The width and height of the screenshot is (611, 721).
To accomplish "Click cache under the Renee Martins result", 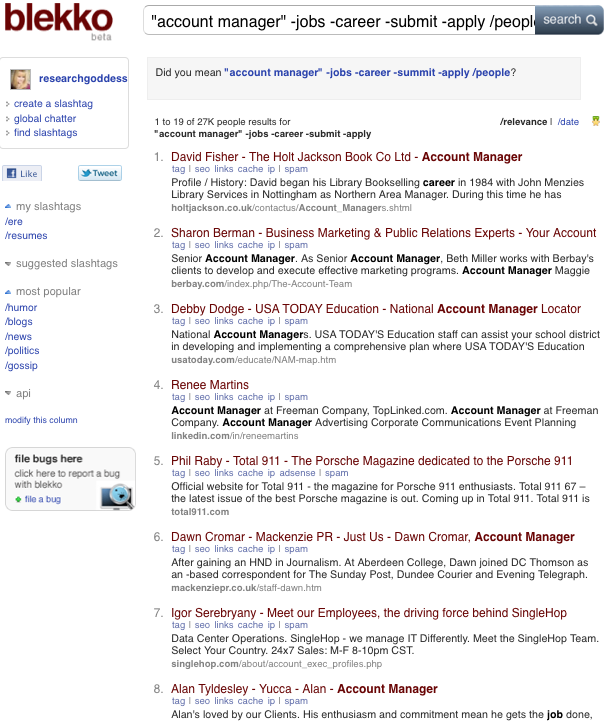I will [x=250, y=396].
